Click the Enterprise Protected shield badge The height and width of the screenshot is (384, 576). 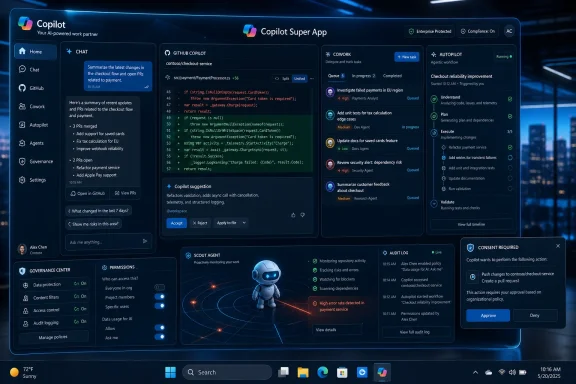(x=430, y=31)
